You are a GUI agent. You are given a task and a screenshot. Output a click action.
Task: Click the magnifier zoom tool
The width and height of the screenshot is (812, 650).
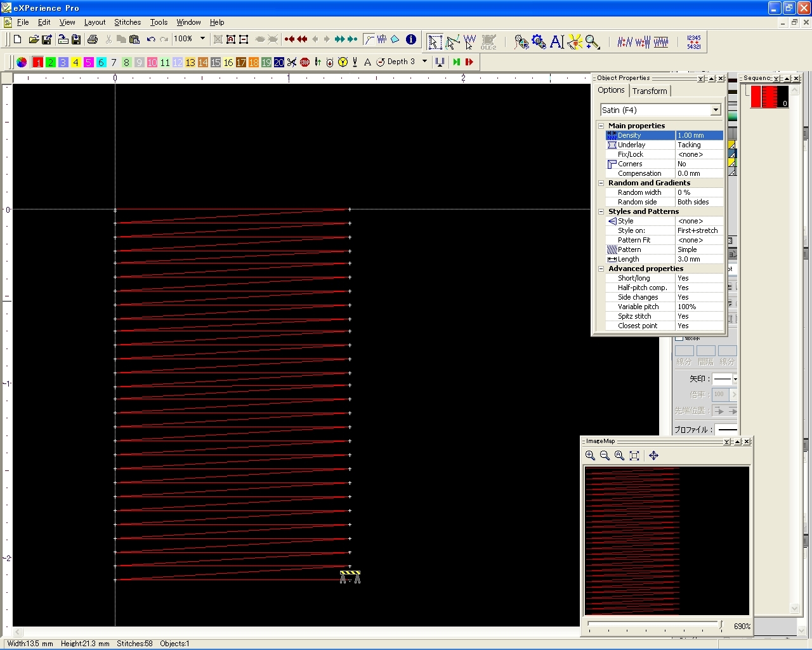point(593,42)
